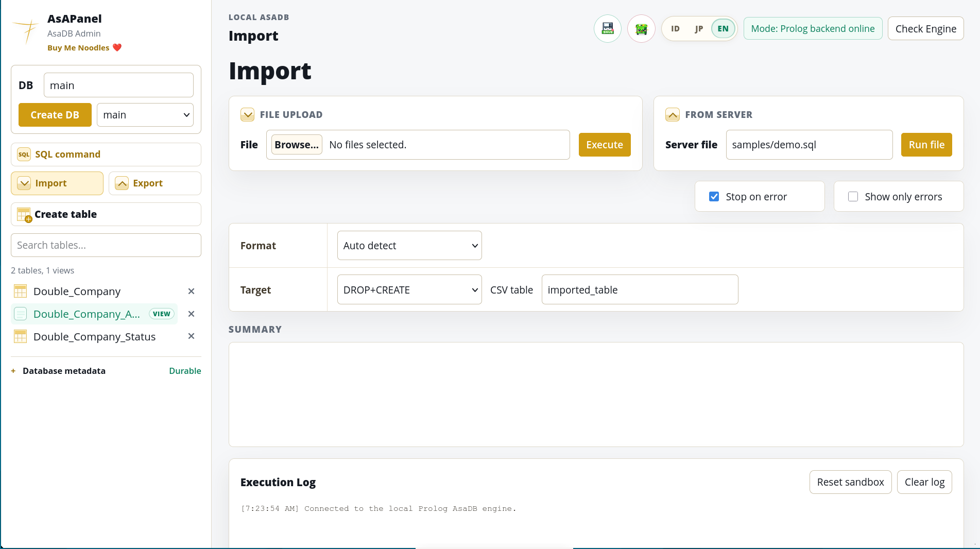
Task: Open the main database dropdown
Action: click(145, 115)
